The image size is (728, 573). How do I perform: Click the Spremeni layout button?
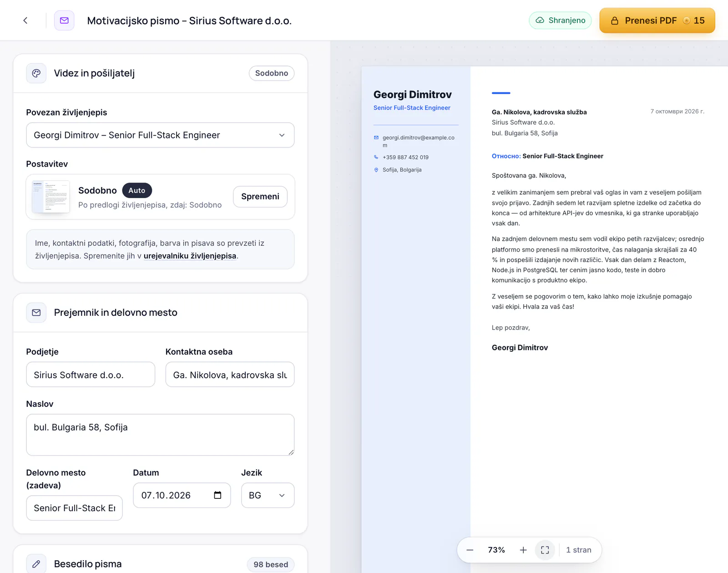(x=260, y=197)
